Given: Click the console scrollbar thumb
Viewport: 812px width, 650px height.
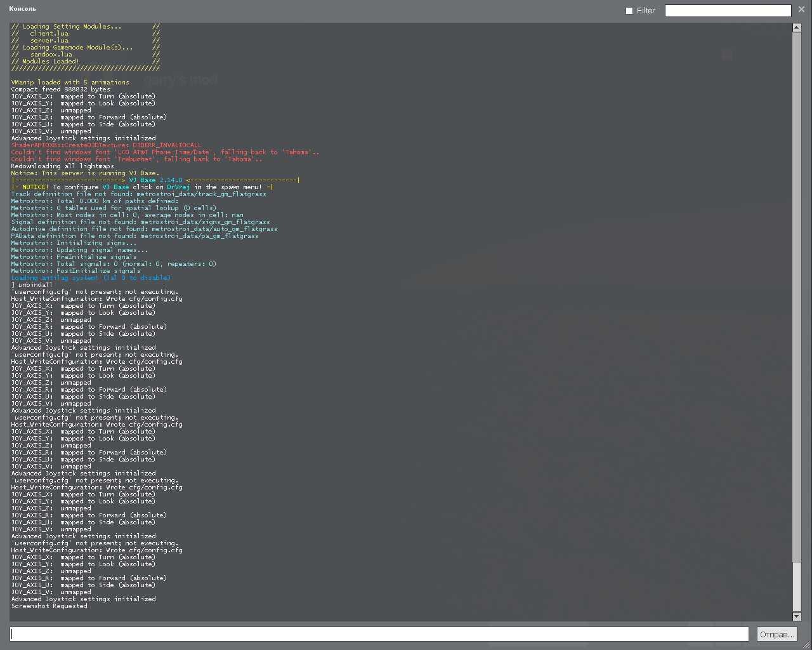Looking at the screenshot, I should (797, 587).
